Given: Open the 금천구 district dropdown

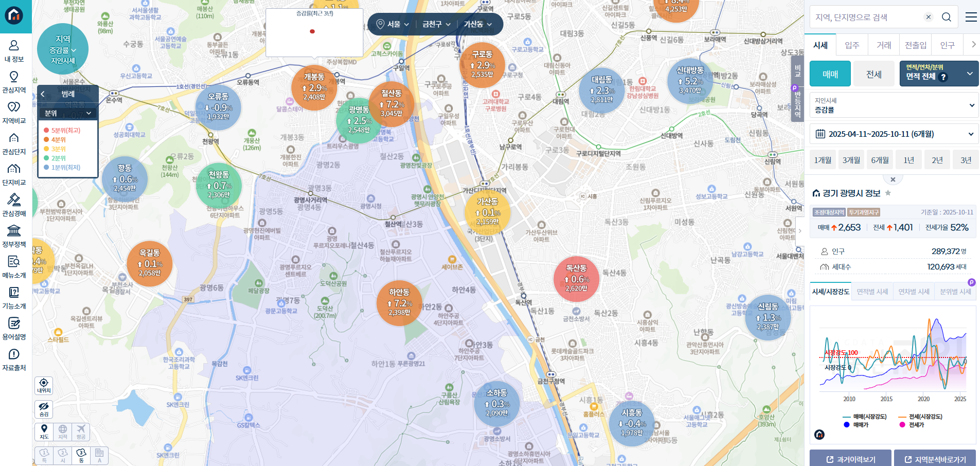Looking at the screenshot, I should click(436, 24).
